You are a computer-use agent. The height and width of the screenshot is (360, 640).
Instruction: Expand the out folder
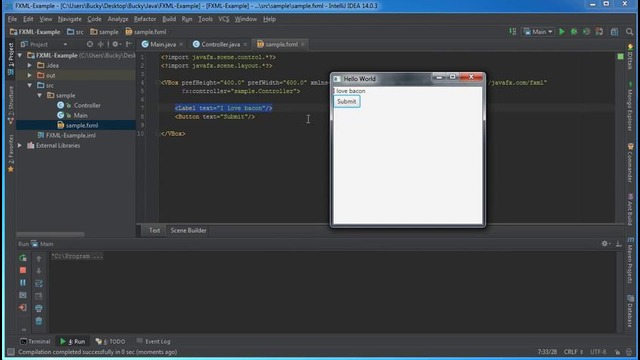click(x=30, y=75)
